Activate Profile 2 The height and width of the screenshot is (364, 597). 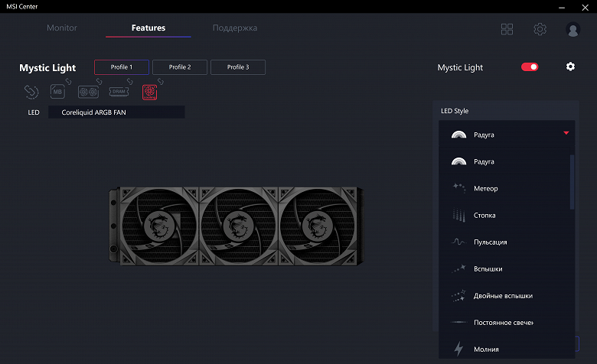180,67
